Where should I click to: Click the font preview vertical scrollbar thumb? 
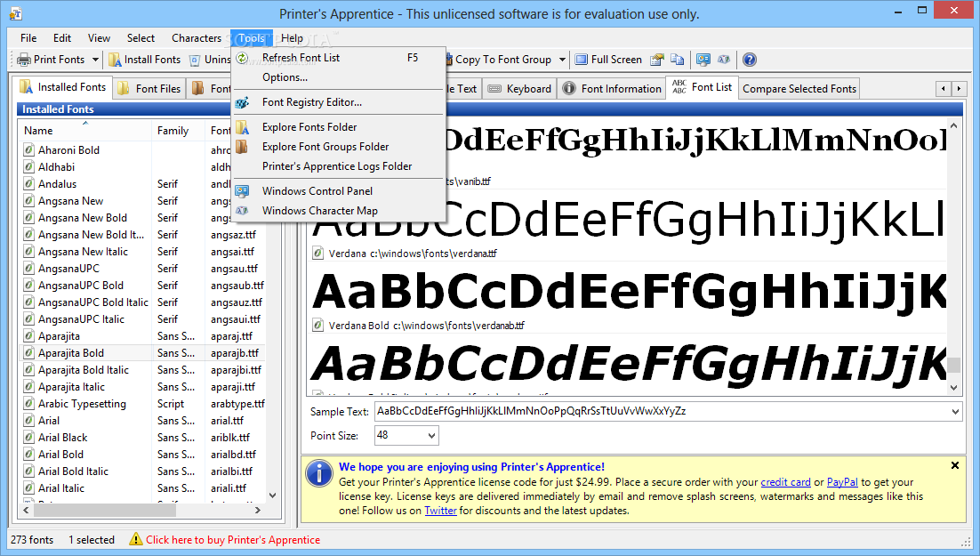(953, 365)
